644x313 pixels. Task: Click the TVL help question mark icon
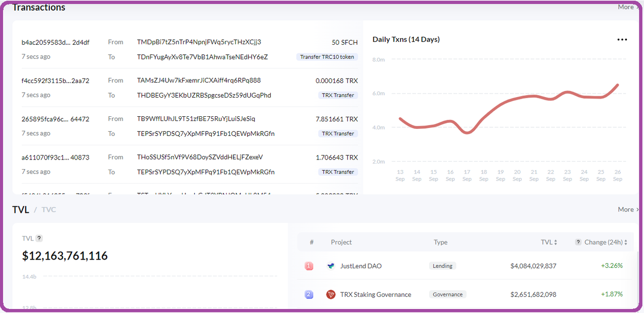(x=39, y=238)
